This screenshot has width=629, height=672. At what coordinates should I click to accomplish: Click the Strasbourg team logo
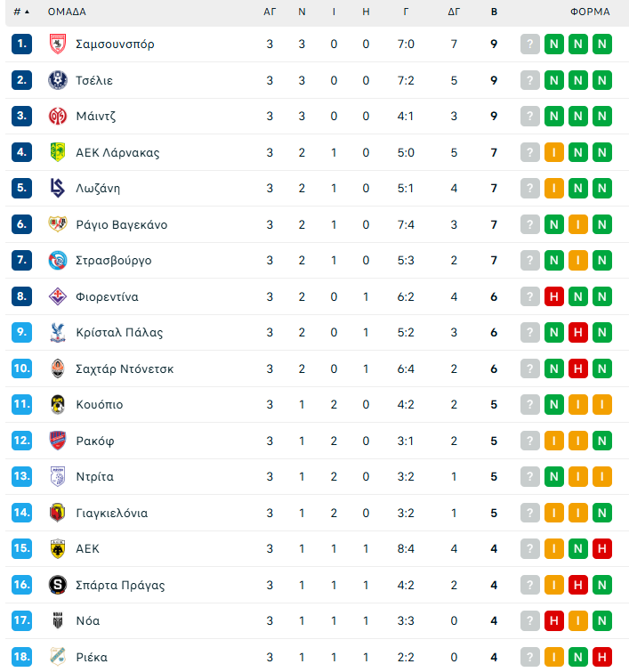(58, 260)
